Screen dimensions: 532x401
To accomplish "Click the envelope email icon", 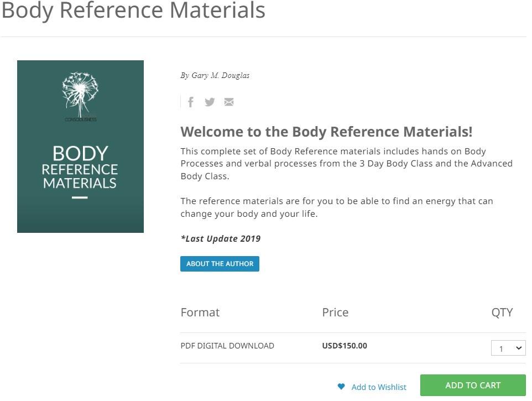I will click(x=228, y=102).
